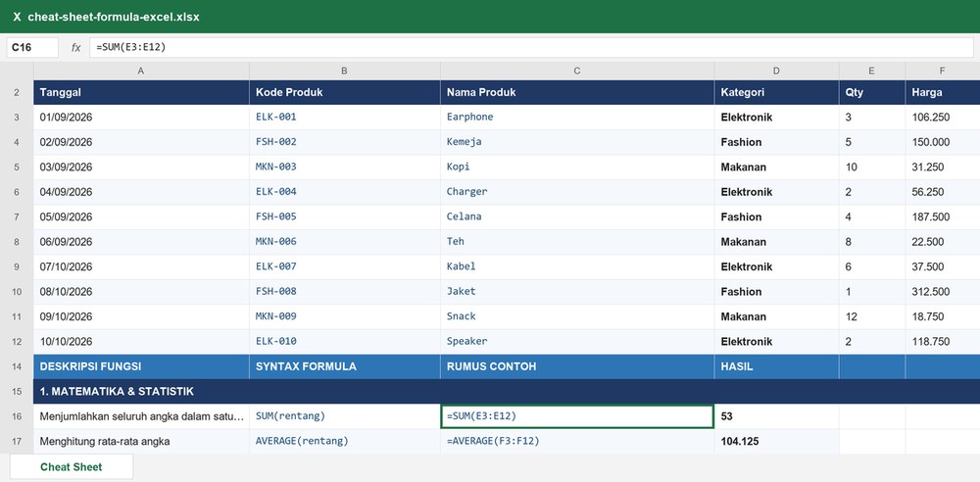Click the Kode Produk header cell
Screen dimensions: 980x482
pyautogui.click(x=344, y=92)
